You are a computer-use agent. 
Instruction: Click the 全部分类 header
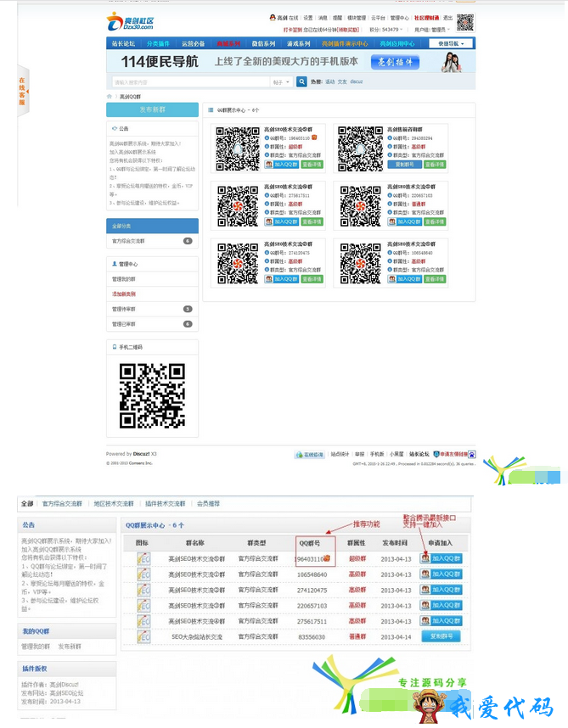[x=152, y=226]
